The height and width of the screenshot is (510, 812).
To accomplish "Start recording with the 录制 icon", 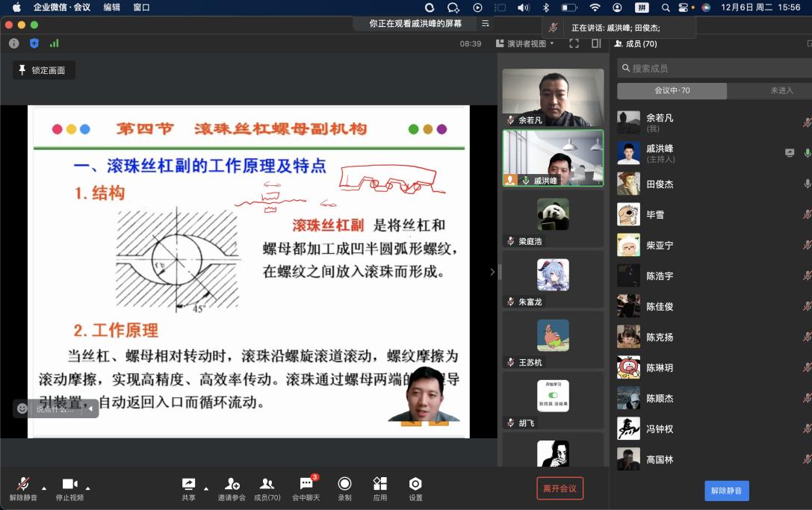I will pyautogui.click(x=344, y=486).
